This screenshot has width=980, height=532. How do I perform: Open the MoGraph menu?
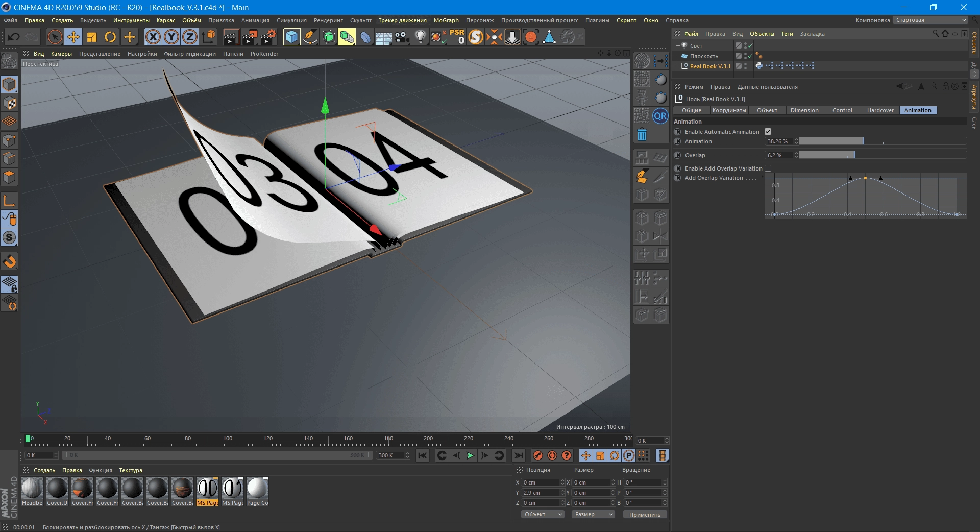[x=446, y=20]
